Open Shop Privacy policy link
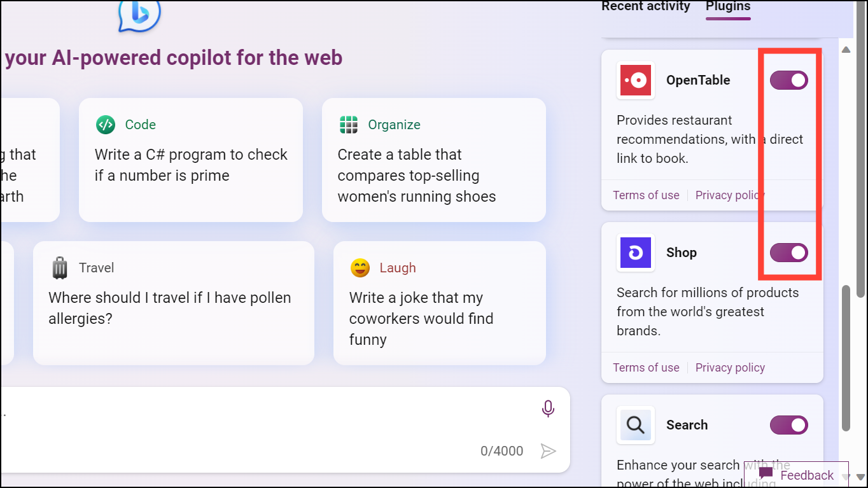 coord(730,368)
